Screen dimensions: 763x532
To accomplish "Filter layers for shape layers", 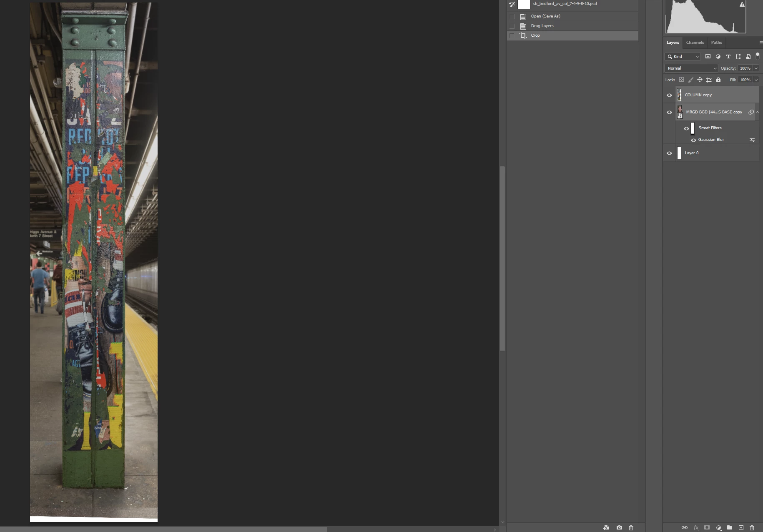I will (x=738, y=57).
